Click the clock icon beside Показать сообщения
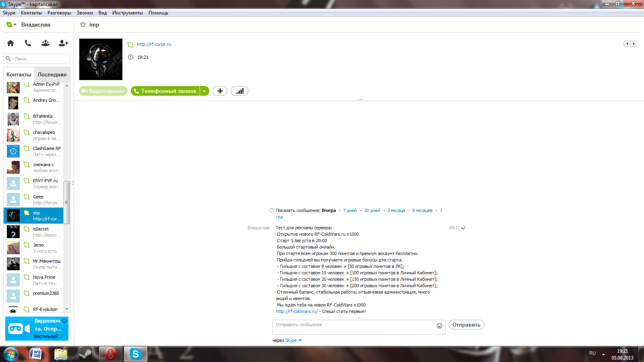 pos(272,210)
